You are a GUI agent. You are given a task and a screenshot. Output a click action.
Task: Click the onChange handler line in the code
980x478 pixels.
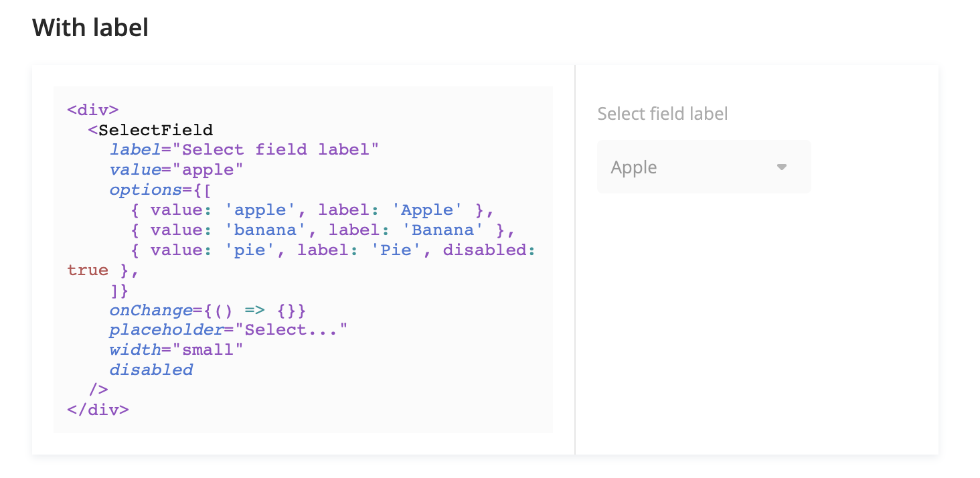point(208,310)
